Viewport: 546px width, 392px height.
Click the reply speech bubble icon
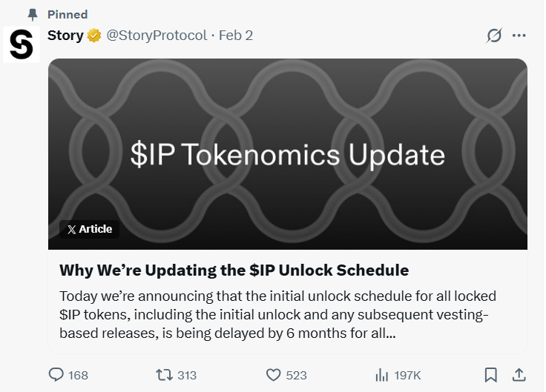coord(56,375)
